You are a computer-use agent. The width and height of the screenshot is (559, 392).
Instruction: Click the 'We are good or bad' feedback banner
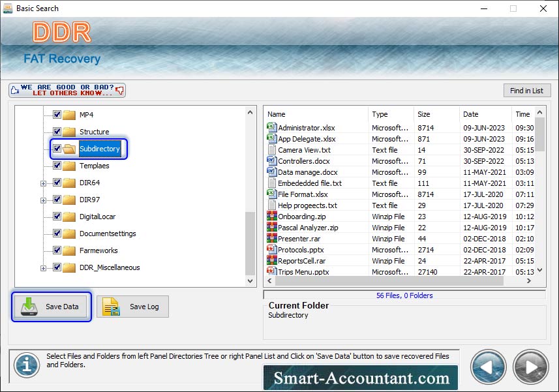pyautogui.click(x=67, y=90)
